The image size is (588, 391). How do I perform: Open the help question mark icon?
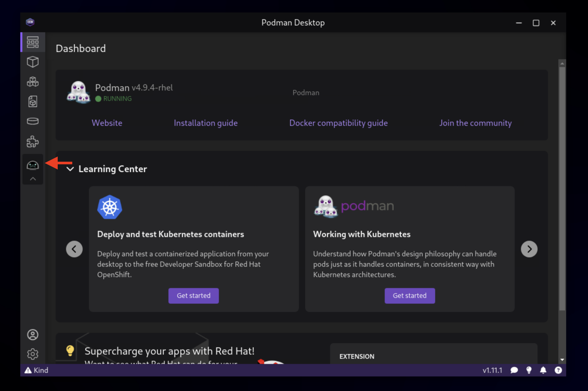[x=558, y=370]
